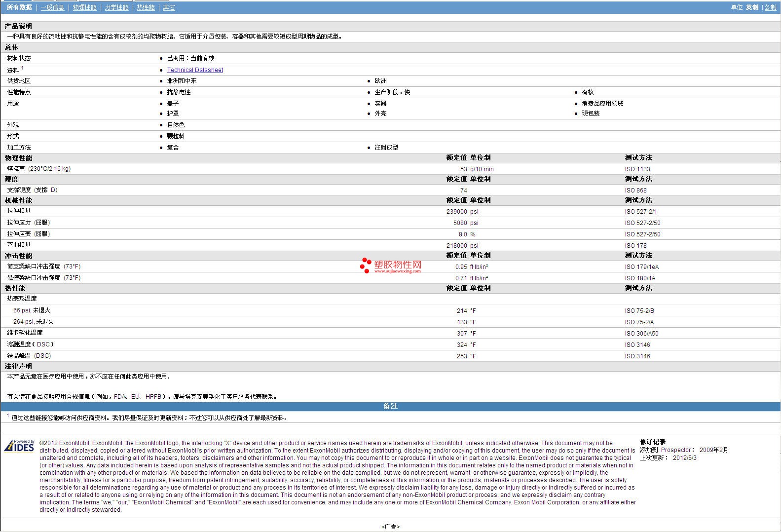Click 硬包装 usage entry

coord(591,114)
